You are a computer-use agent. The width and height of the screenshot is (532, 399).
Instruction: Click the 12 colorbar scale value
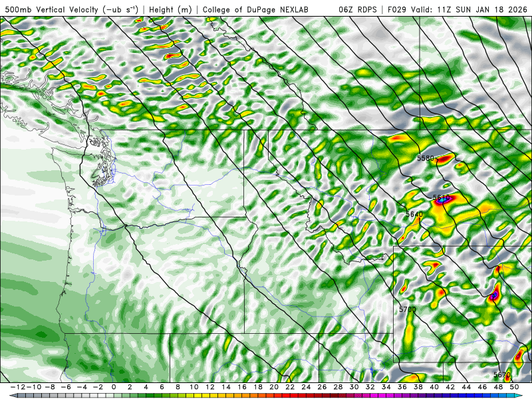point(209,387)
